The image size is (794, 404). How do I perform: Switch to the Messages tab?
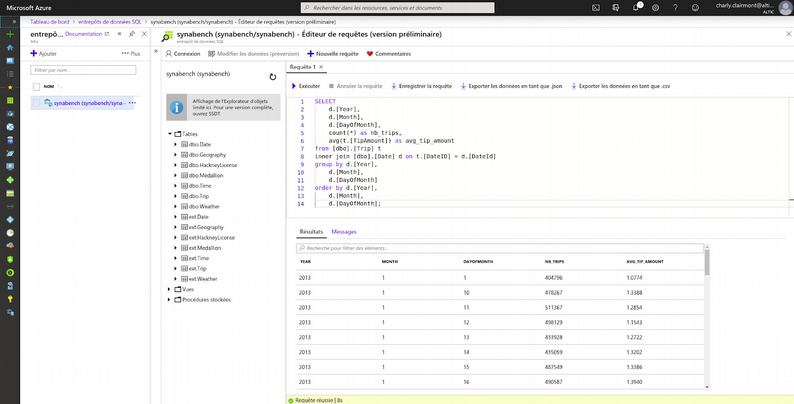344,232
